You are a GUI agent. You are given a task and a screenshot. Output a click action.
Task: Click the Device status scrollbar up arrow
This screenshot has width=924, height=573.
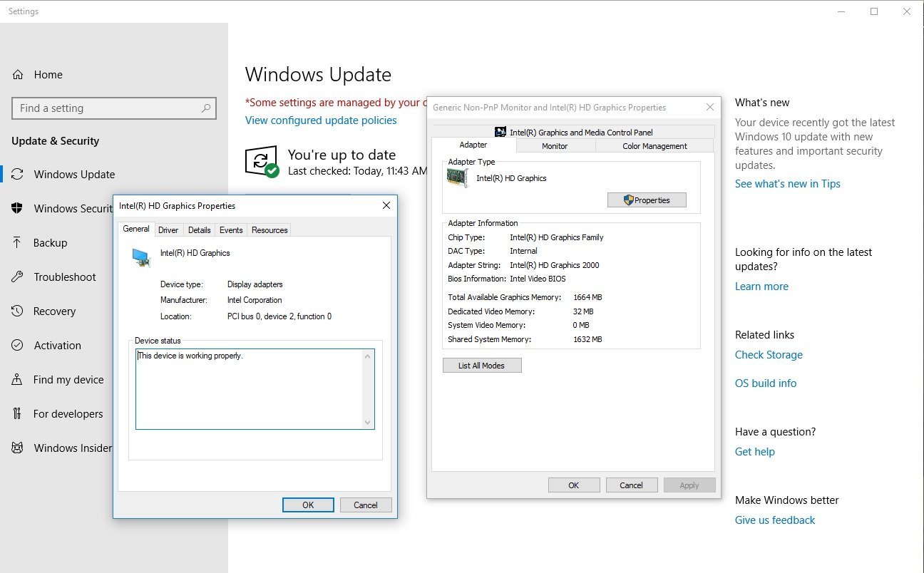(368, 356)
